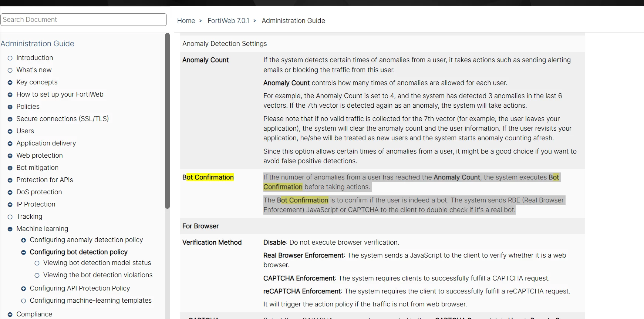Click circle icon beside Viewing bot detection model status
The height and width of the screenshot is (319, 644).
[37, 263]
